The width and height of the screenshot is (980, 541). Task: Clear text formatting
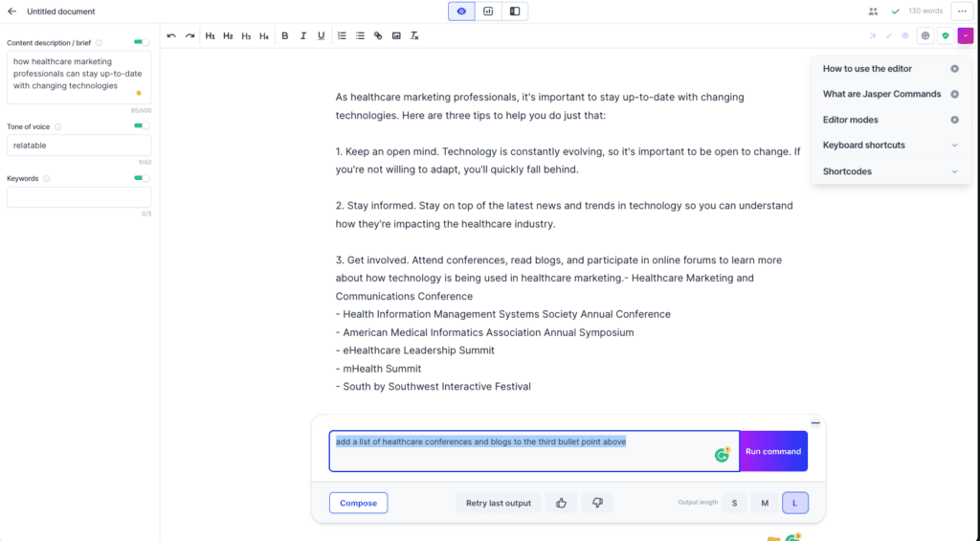click(x=414, y=36)
